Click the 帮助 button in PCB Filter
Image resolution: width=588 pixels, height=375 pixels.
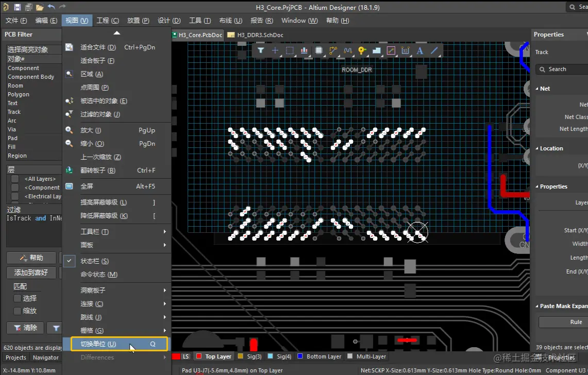[31, 258]
